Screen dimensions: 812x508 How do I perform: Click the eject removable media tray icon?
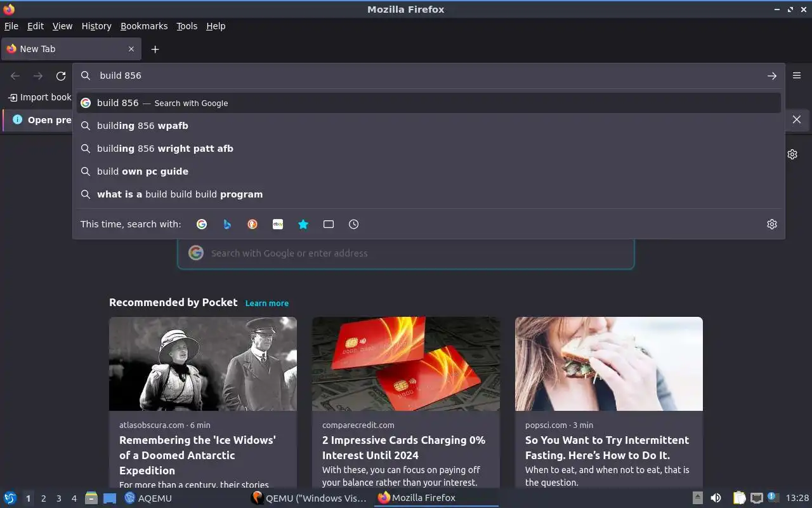pos(697,498)
